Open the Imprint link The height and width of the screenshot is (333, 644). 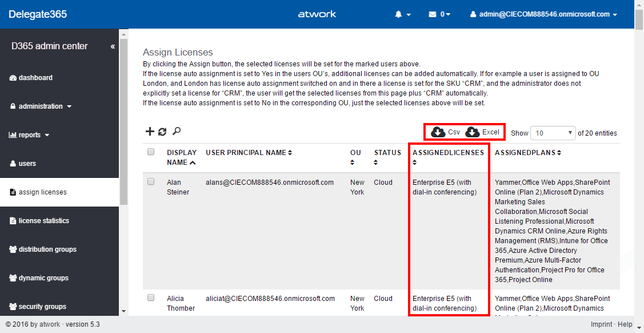601,324
